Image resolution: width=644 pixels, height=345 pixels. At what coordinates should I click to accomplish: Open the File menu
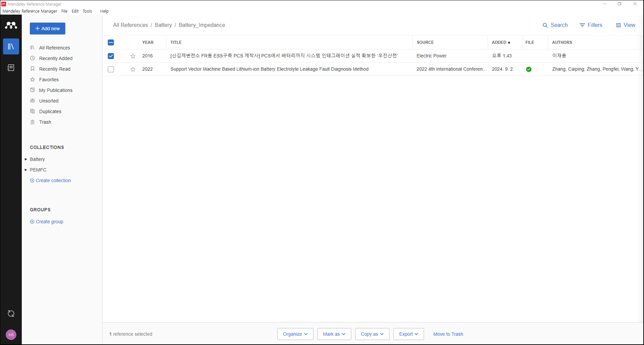(x=64, y=11)
